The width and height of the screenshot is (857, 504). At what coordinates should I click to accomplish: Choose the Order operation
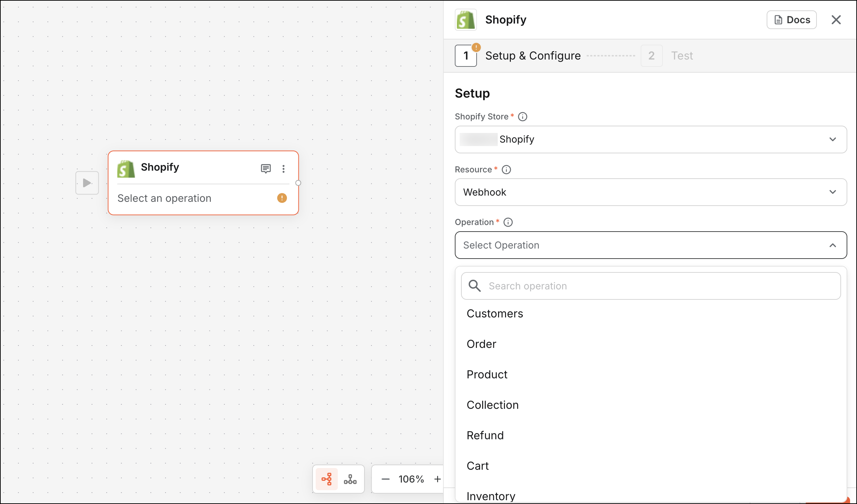[651, 344]
